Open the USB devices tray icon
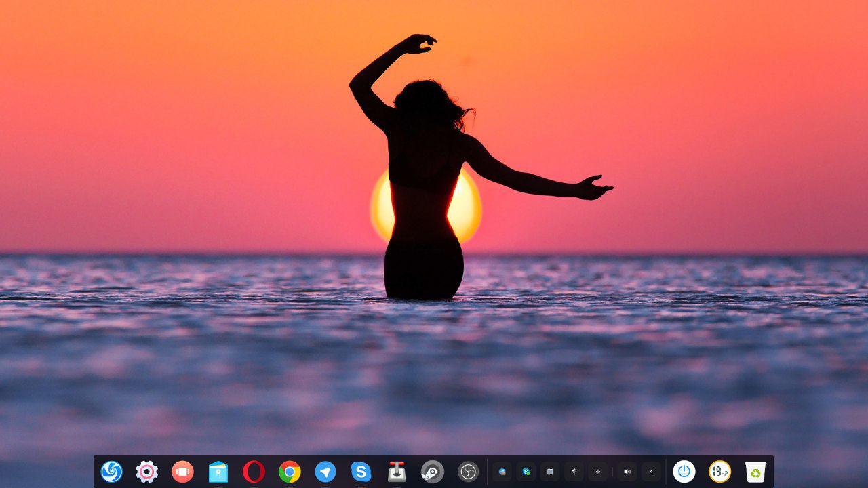Screen dimensions: 868x488 574,472
